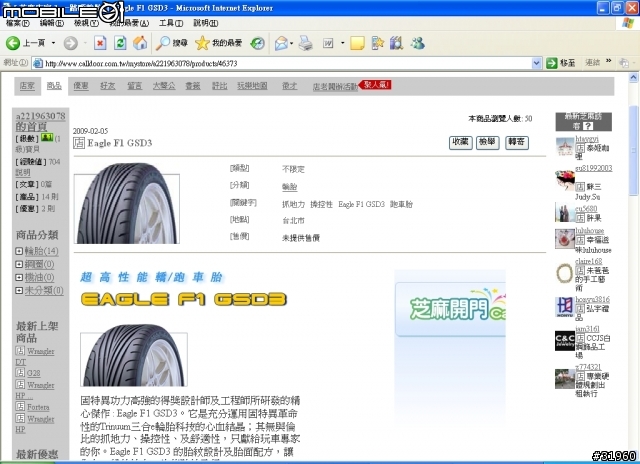Open the Home page icon
Viewport: 640px width, 464px height.
coord(140,43)
